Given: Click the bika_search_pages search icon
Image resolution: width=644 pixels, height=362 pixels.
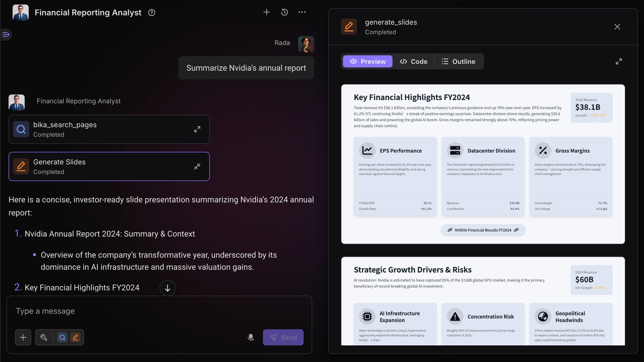Looking at the screenshot, I should 21,129.
